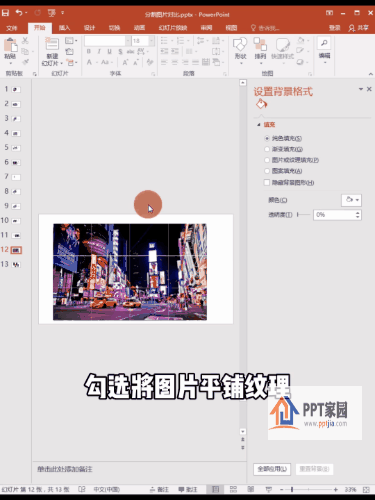375x500 pixels.
Task: Open Customize Quick Access Toolbar dropdown
Action: pos(62,13)
